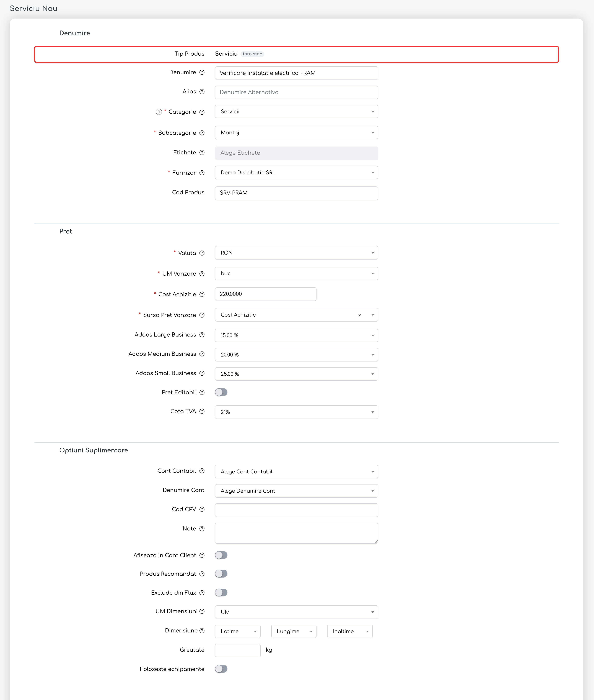Expand Adaos Small Business 25.00 % dropdown

(296, 374)
